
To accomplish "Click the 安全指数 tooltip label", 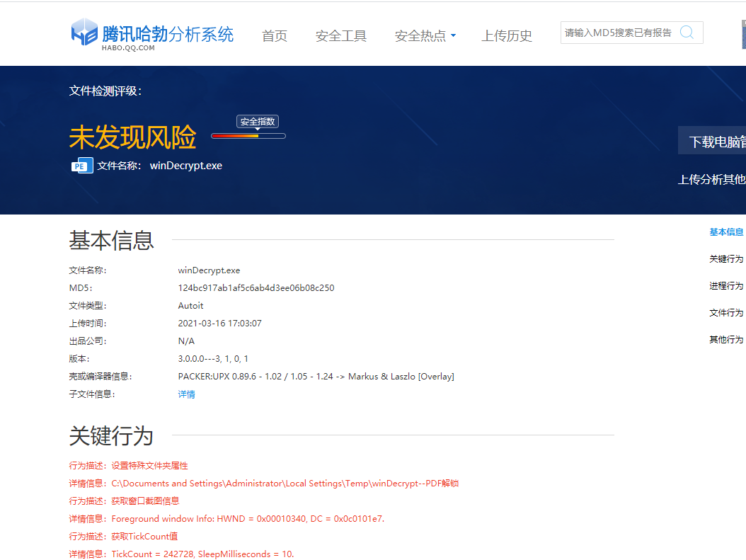I will coord(258,122).
